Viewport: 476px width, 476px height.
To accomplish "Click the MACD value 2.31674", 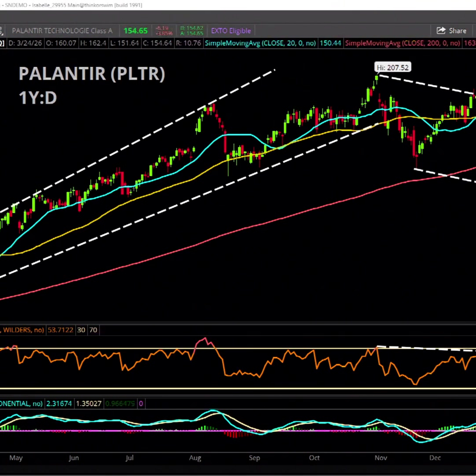I will pyautogui.click(x=59, y=403).
